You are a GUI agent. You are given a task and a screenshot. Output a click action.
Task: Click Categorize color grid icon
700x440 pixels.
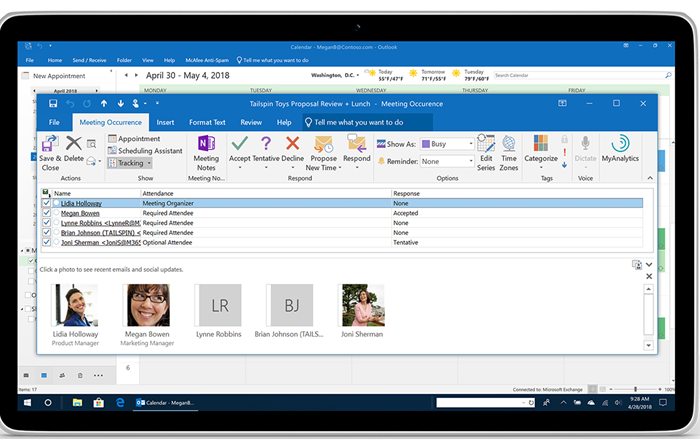coord(541,143)
